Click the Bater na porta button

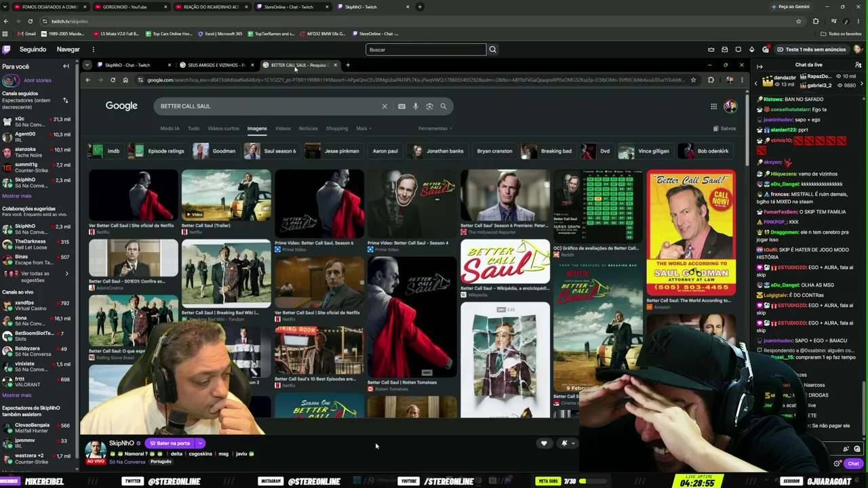click(170, 443)
